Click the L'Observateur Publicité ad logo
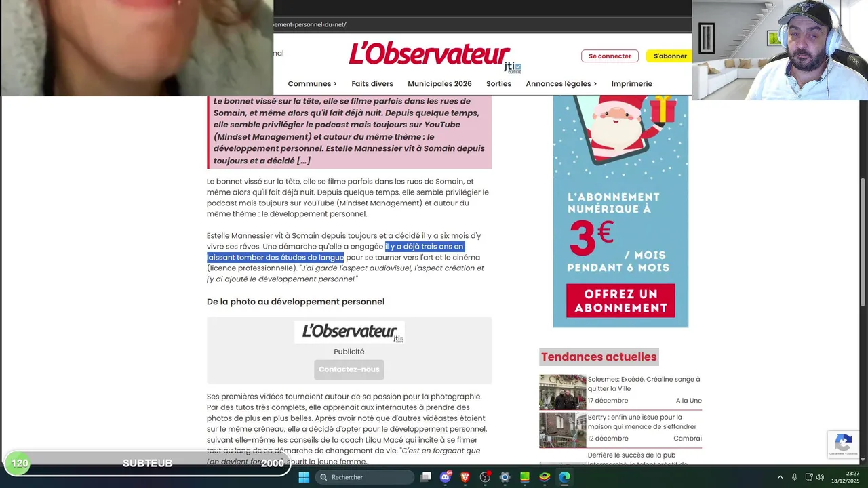 click(349, 332)
